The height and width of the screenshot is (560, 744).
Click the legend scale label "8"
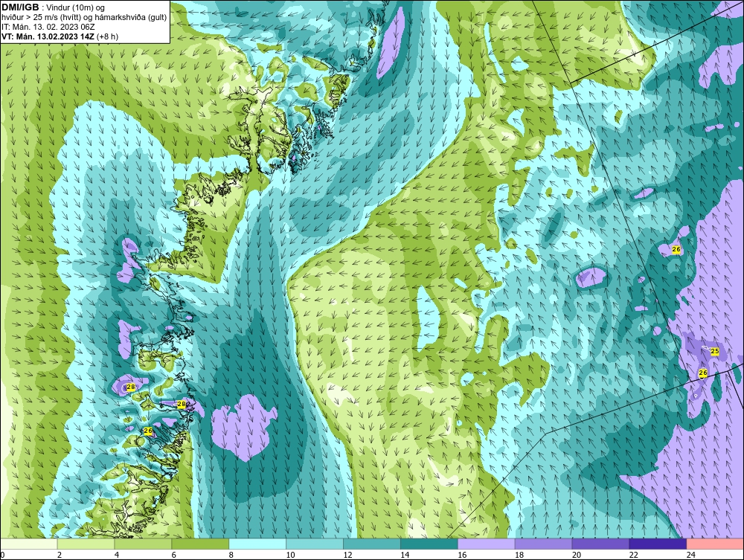coord(231,555)
